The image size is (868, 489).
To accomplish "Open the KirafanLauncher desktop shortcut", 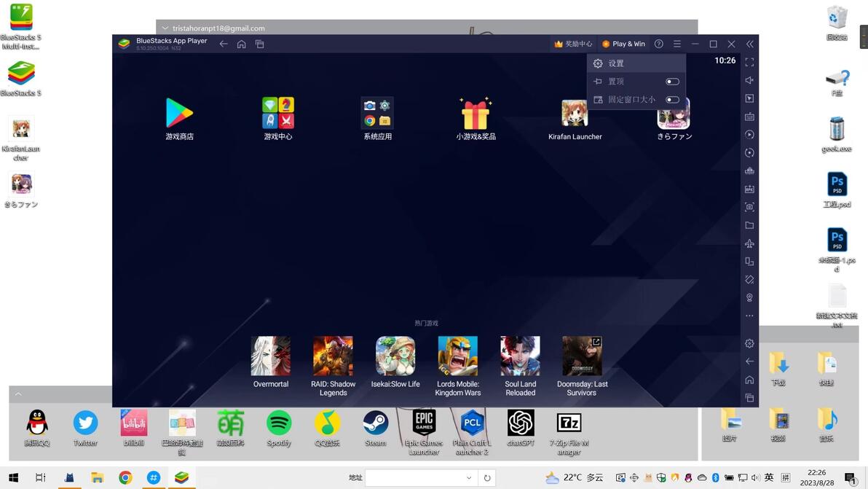I will click(21, 138).
